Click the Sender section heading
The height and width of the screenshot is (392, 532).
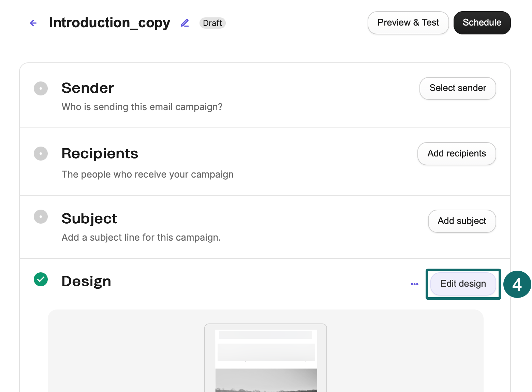pyautogui.click(x=88, y=88)
